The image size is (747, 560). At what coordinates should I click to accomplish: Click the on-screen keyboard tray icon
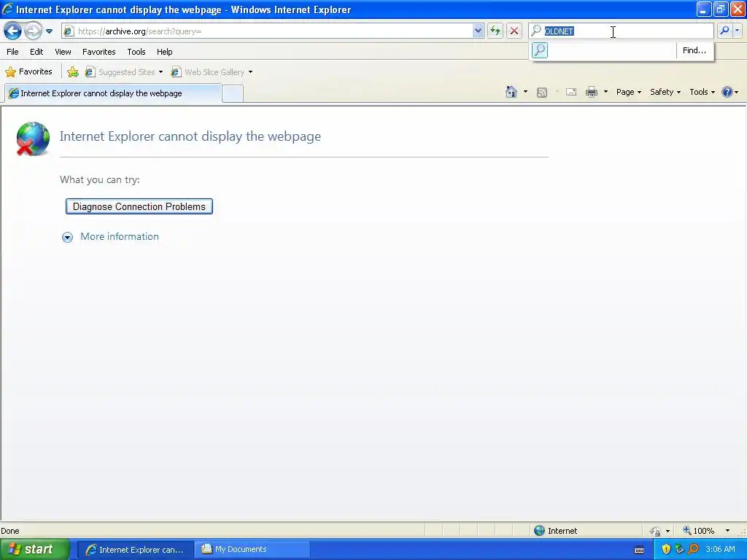pyautogui.click(x=639, y=550)
